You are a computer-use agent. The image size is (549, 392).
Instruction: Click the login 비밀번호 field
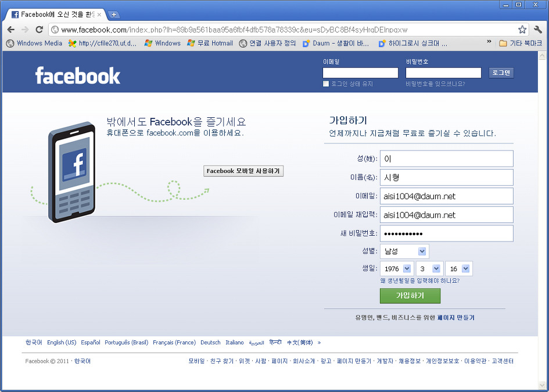(443, 73)
